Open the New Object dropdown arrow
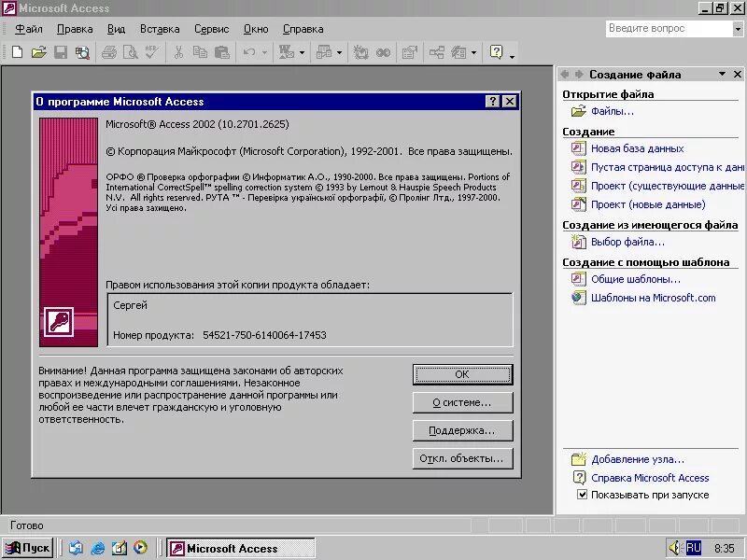 coord(473,52)
